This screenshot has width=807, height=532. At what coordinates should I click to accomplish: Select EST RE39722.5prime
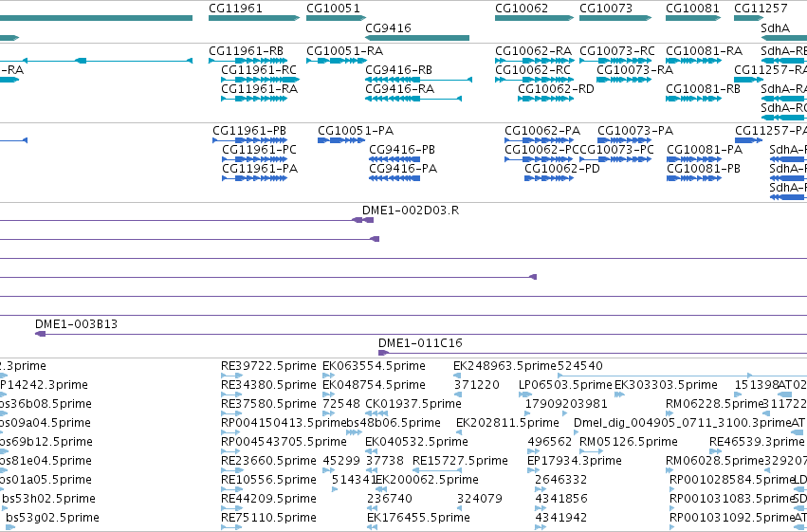point(231,376)
